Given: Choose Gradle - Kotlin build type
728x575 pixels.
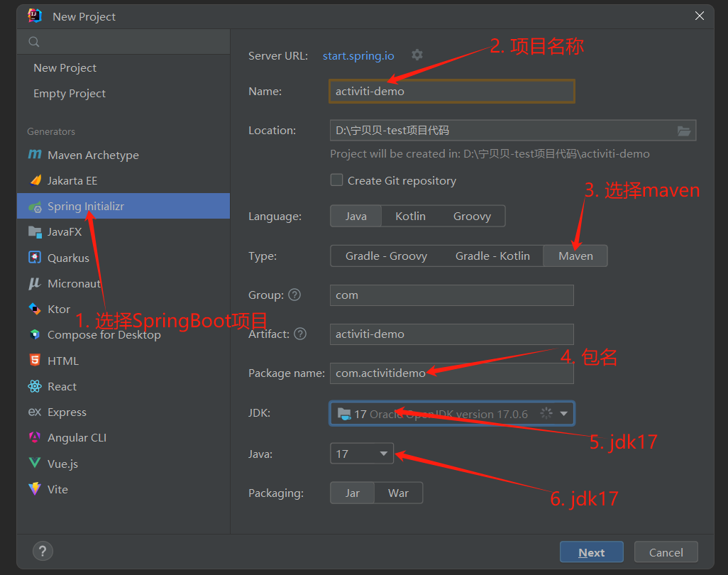Looking at the screenshot, I should tap(492, 256).
